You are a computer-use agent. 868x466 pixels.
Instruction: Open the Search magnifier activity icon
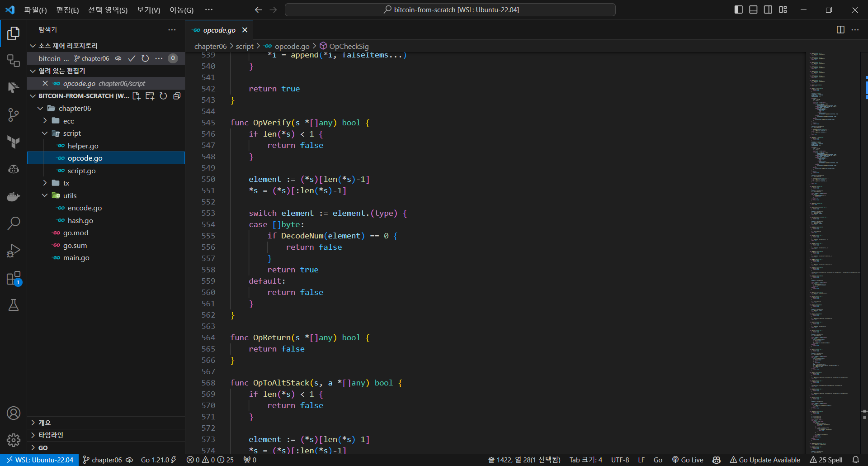pos(14,223)
